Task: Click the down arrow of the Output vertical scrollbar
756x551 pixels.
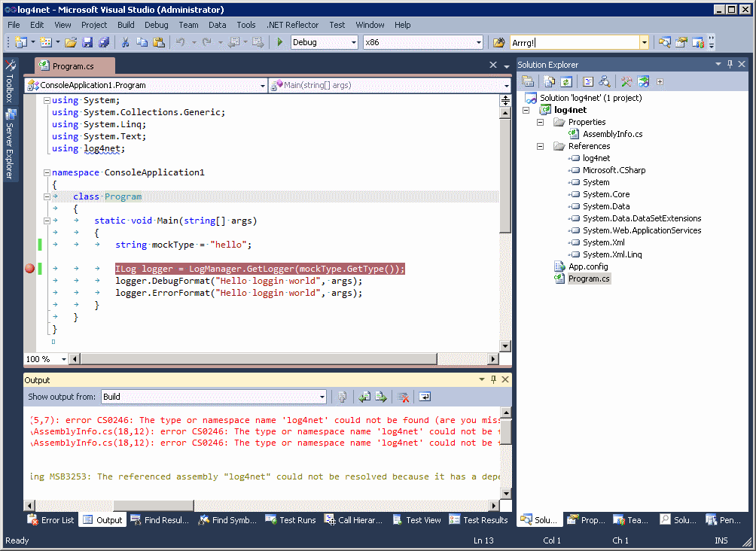Action: (x=506, y=493)
